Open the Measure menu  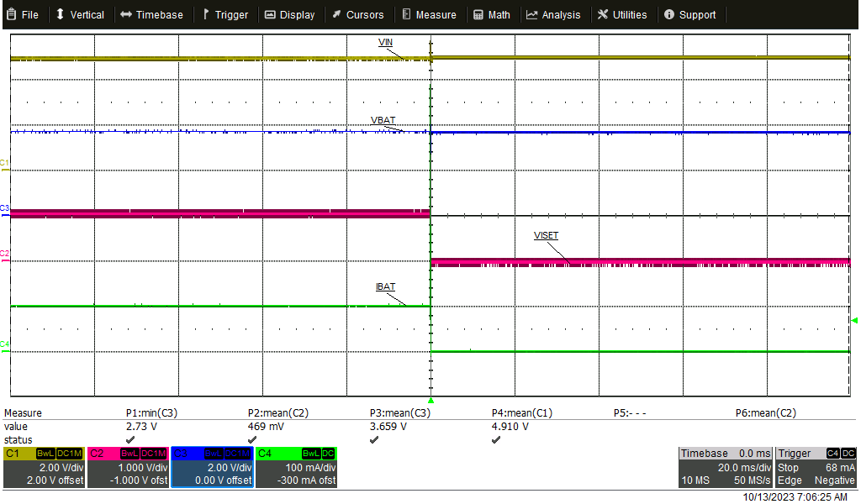coord(430,13)
